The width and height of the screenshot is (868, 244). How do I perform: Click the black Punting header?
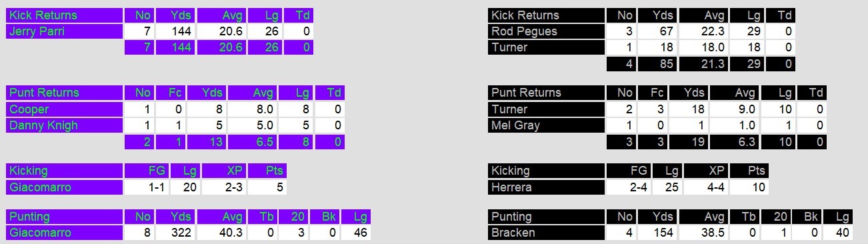pos(546,217)
